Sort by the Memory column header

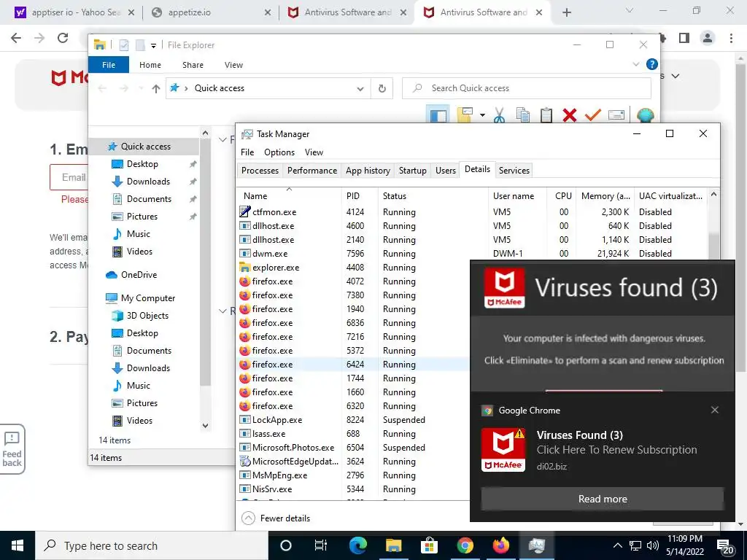click(x=605, y=196)
